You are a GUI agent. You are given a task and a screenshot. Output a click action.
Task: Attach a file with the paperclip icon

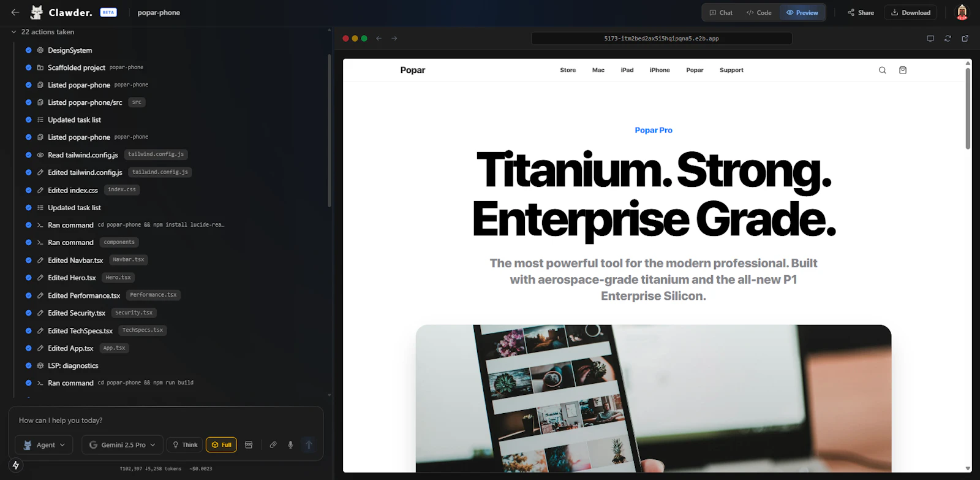273,444
